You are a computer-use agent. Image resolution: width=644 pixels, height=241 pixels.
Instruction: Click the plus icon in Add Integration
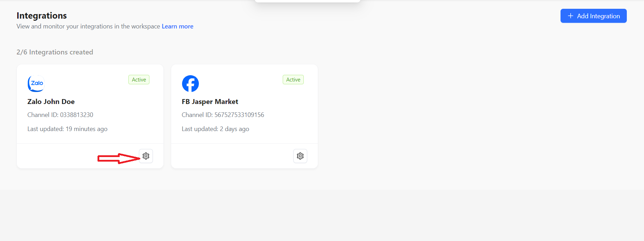[570, 16]
